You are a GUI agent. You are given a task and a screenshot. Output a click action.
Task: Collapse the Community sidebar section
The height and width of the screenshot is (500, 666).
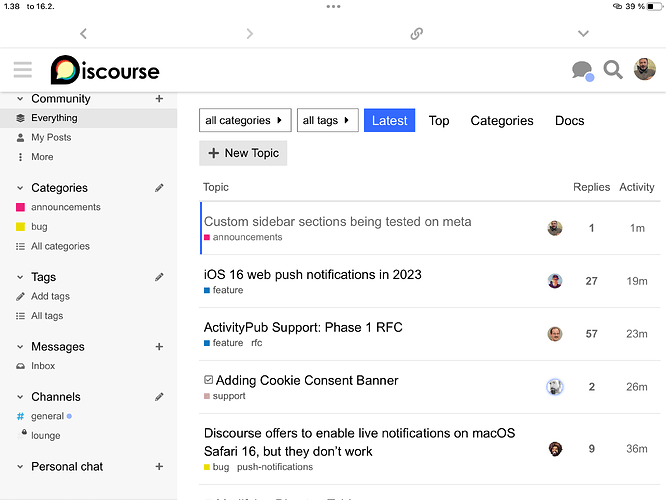[x=20, y=99]
